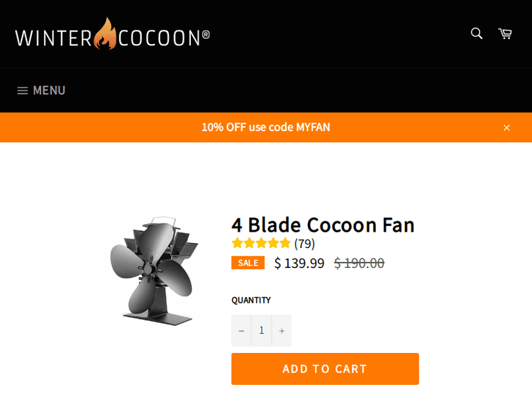Decrease quantity with the minus button
The height and width of the screenshot is (399, 532).
click(x=241, y=331)
